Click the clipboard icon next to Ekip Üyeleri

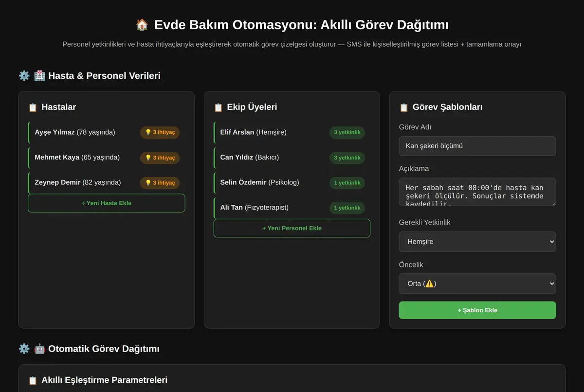coord(218,107)
